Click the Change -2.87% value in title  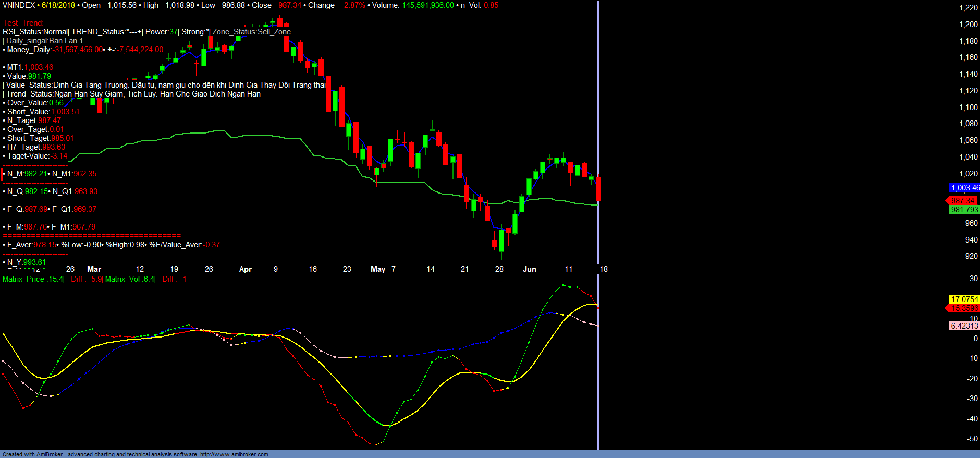coord(353,5)
